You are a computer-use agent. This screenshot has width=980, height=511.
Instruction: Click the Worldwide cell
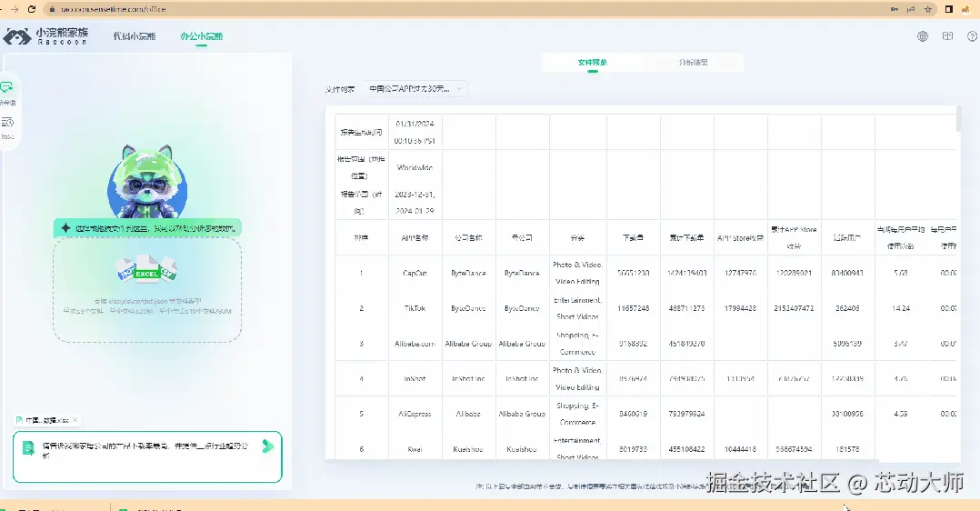pos(415,167)
